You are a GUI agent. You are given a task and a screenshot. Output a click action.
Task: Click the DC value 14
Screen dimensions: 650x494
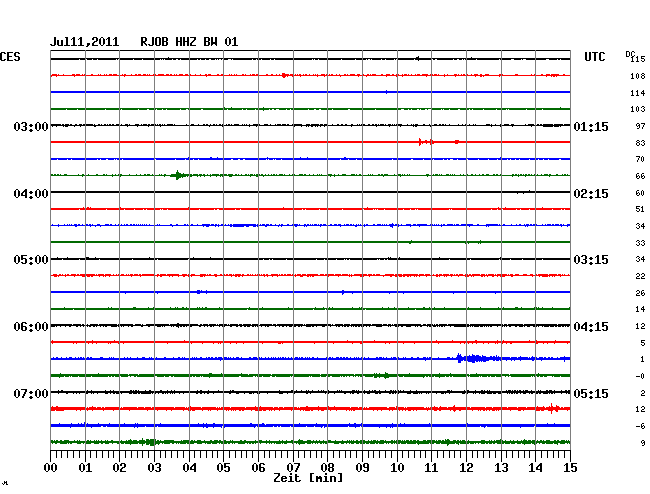(640, 309)
